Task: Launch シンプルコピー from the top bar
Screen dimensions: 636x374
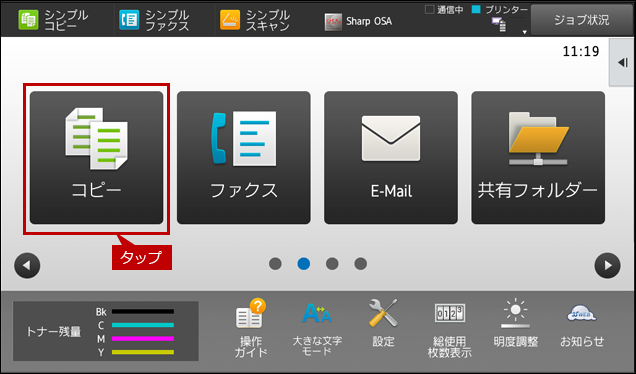Action: (x=54, y=20)
